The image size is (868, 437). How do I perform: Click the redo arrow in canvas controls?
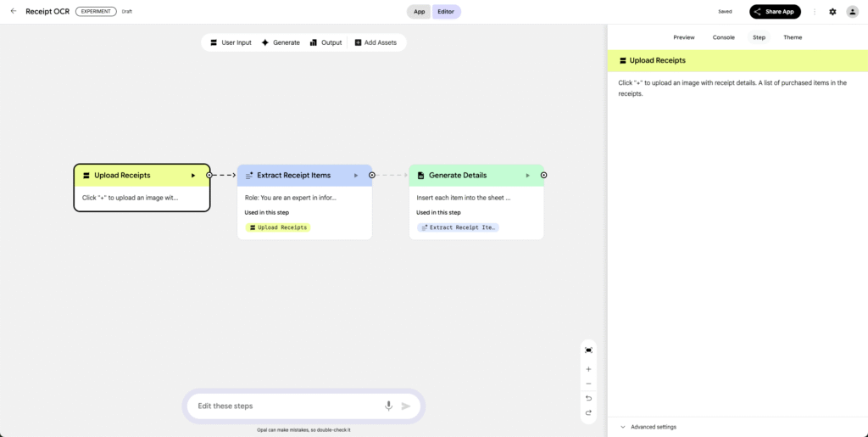[x=588, y=412]
